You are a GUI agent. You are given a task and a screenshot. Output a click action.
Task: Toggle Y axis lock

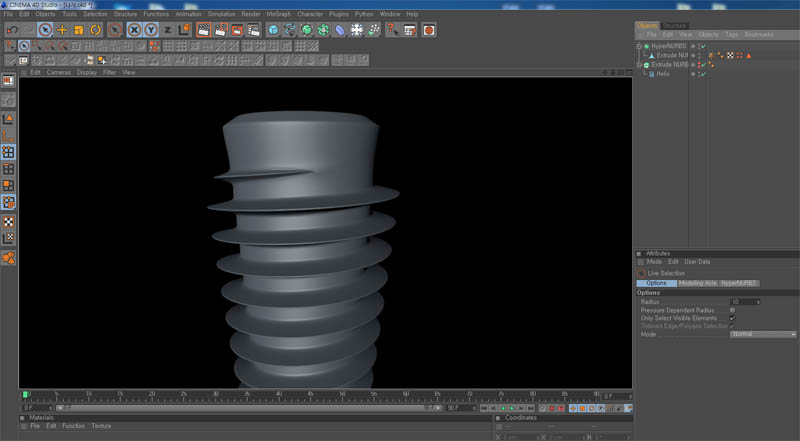(151, 30)
